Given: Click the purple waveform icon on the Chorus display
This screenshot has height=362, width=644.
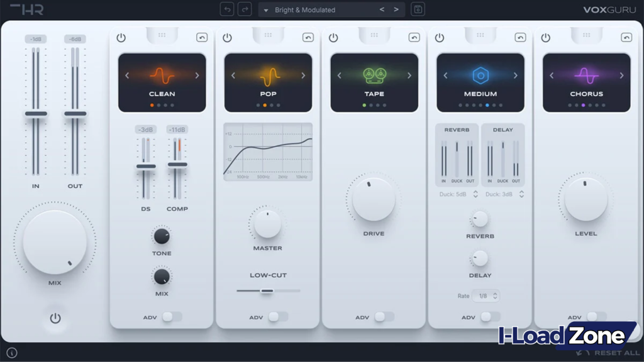Looking at the screenshot, I should [586, 76].
